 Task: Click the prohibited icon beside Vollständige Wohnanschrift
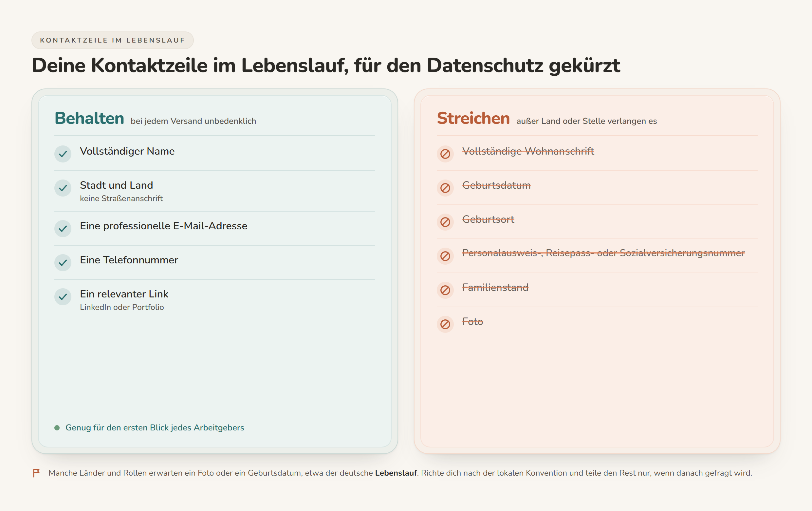[445, 154]
